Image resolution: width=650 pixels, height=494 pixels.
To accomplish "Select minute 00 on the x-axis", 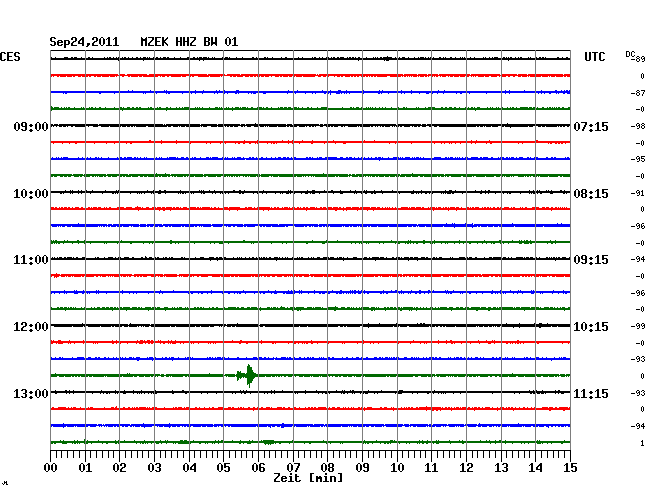I will pyautogui.click(x=51, y=468).
